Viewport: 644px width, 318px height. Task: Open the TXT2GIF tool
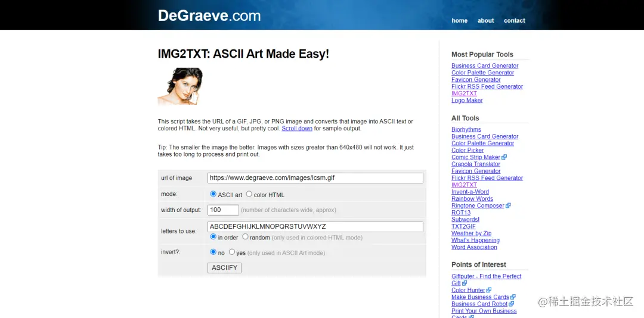(x=464, y=226)
